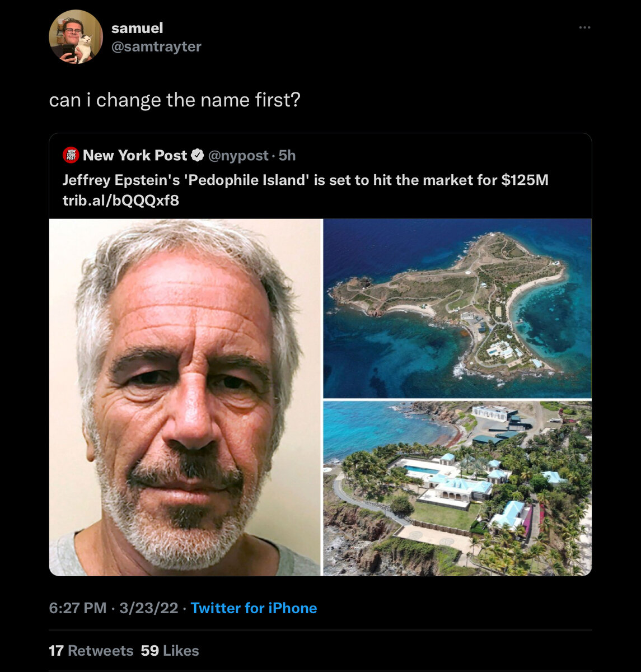The width and height of the screenshot is (641, 672).
Task: Open the @nypost handle
Action: pos(238,155)
